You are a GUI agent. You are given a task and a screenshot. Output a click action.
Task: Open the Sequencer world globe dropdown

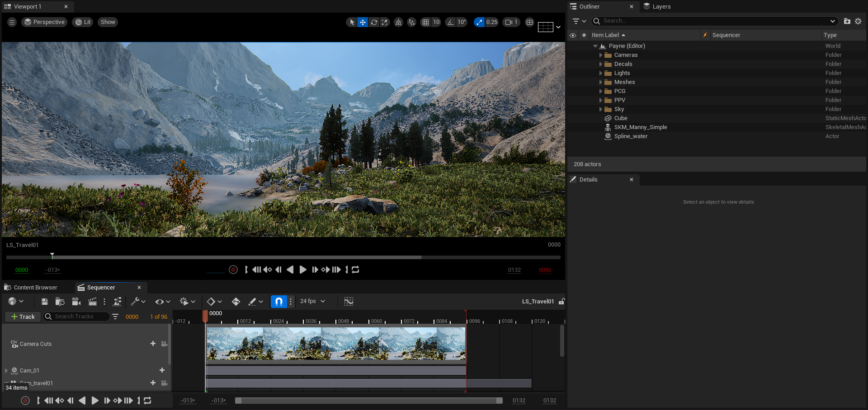click(x=15, y=302)
